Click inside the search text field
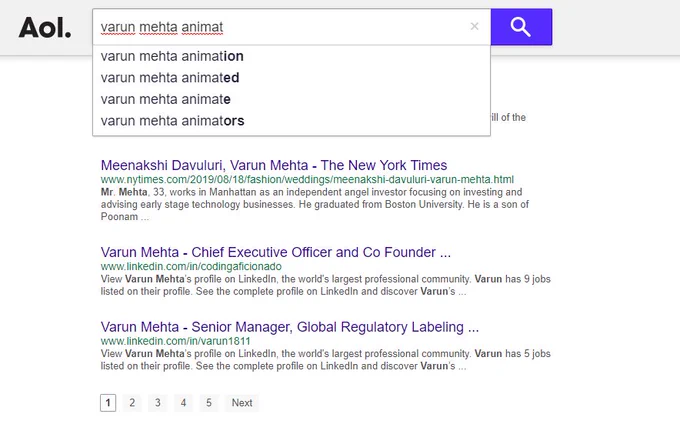680x424 pixels. click(282, 27)
